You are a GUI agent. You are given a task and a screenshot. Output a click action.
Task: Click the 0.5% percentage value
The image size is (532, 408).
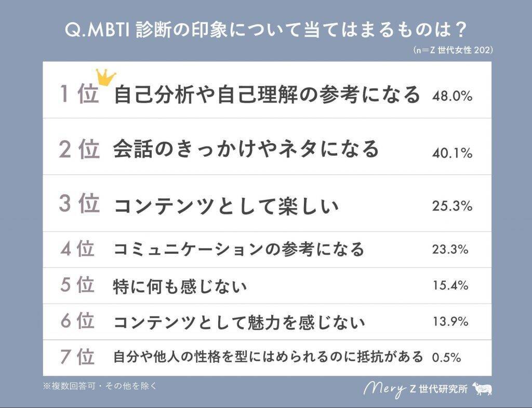[447, 357]
